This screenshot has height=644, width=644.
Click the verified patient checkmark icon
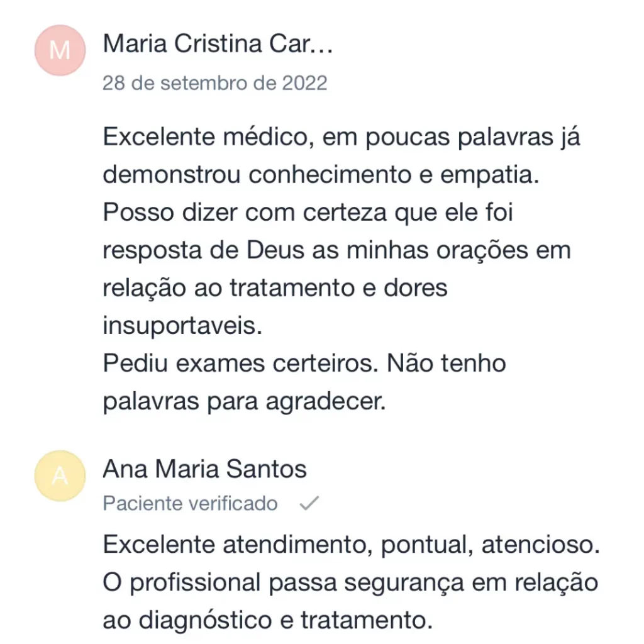[309, 503]
